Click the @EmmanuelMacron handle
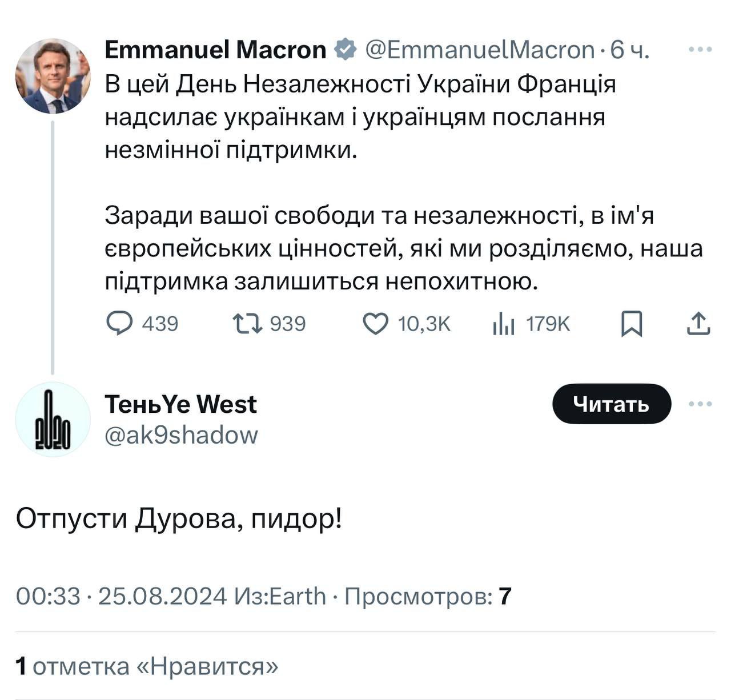This screenshot has width=731, height=700. tap(480, 50)
